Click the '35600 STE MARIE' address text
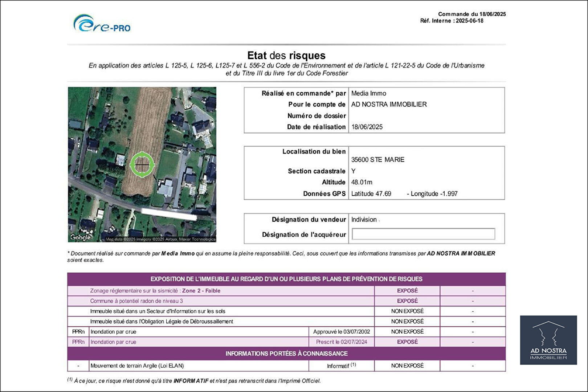The height and width of the screenshot is (392, 588). 377,160
